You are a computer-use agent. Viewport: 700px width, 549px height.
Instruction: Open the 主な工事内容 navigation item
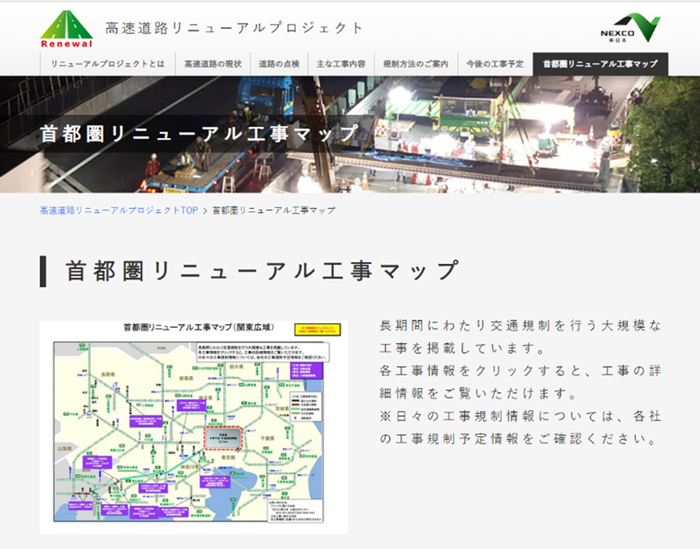[x=340, y=64]
